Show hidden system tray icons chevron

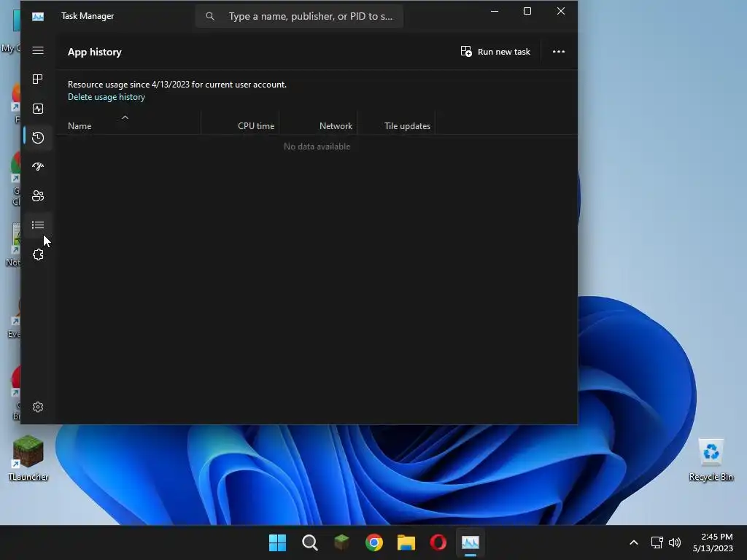click(x=634, y=542)
